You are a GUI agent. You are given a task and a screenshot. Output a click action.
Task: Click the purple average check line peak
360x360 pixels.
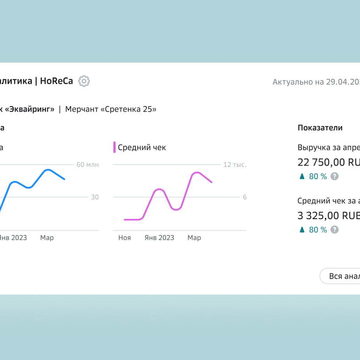point(197,173)
